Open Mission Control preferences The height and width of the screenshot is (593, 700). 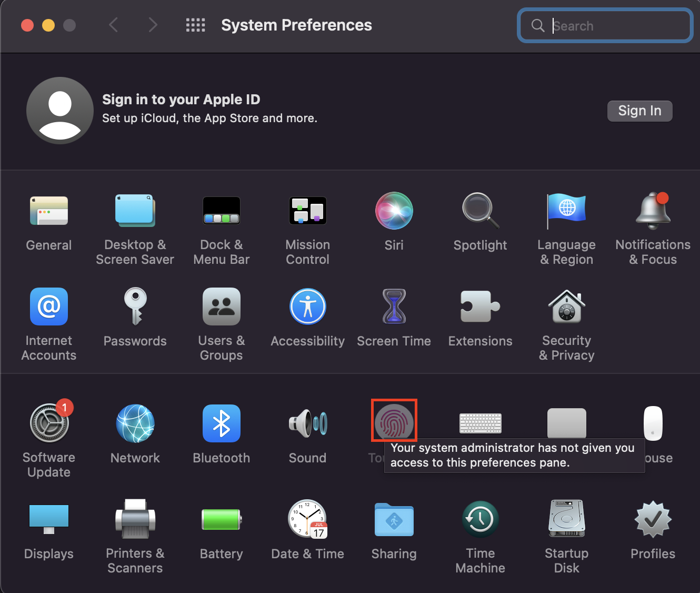click(308, 211)
